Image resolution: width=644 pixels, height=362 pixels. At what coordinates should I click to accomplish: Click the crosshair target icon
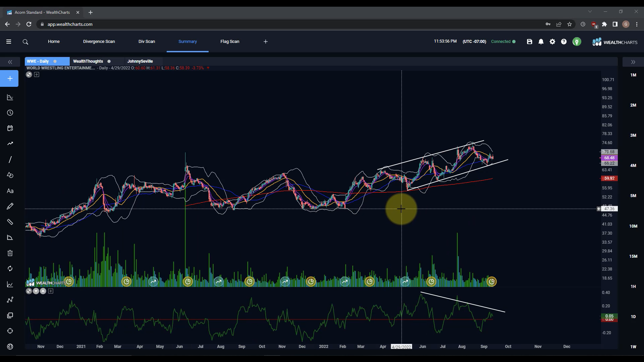10,331
